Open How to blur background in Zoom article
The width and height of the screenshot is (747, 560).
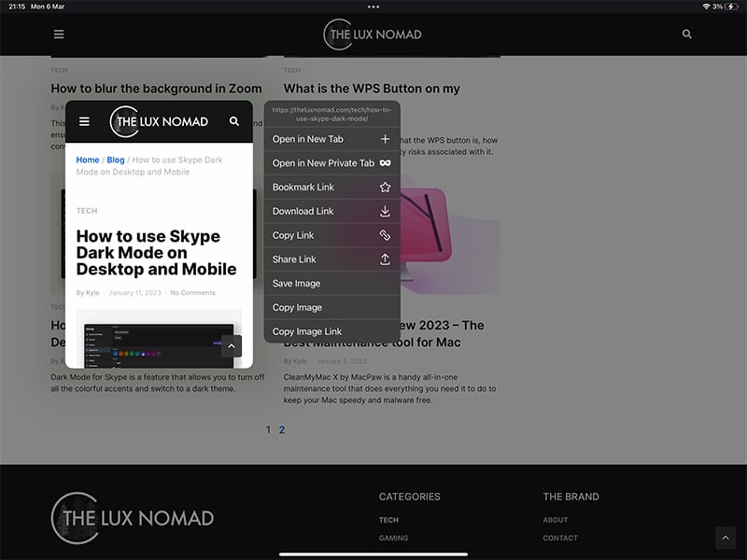(156, 89)
